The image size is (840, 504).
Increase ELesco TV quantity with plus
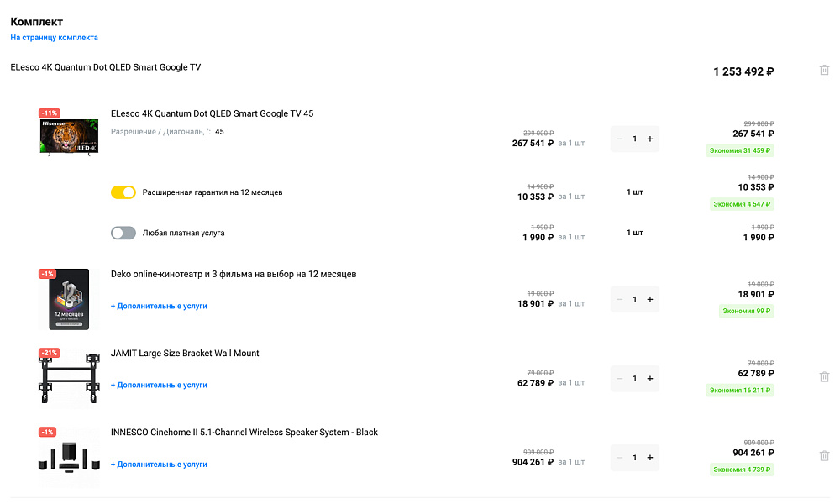(x=650, y=139)
